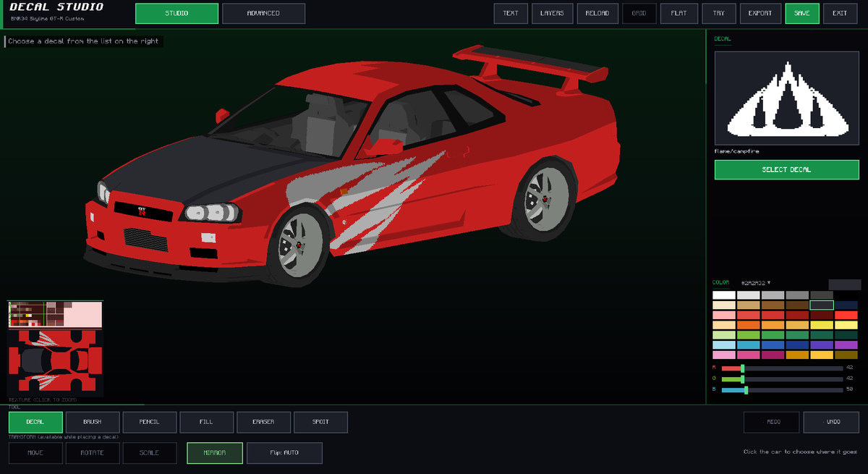Image resolution: width=868 pixels, height=474 pixels.
Task: Click the "BNR34 Skyline GT-R Custom" subtitle
Action: pos(46,18)
